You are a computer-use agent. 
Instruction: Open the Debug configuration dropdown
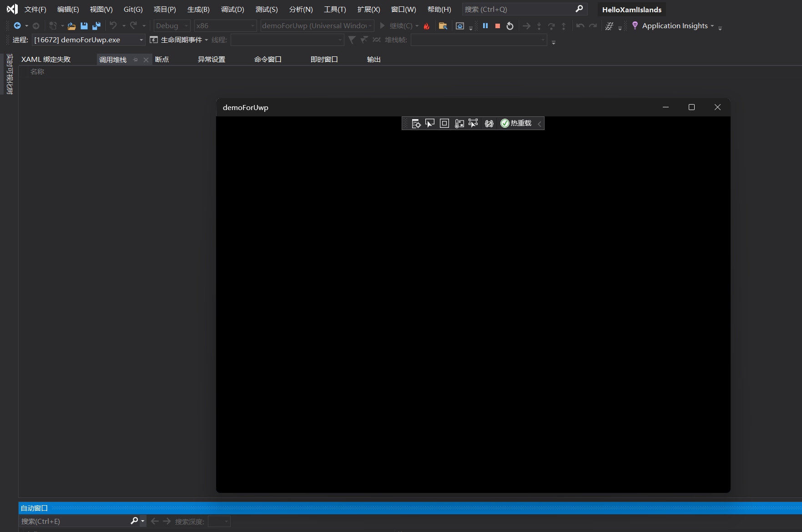click(171, 26)
